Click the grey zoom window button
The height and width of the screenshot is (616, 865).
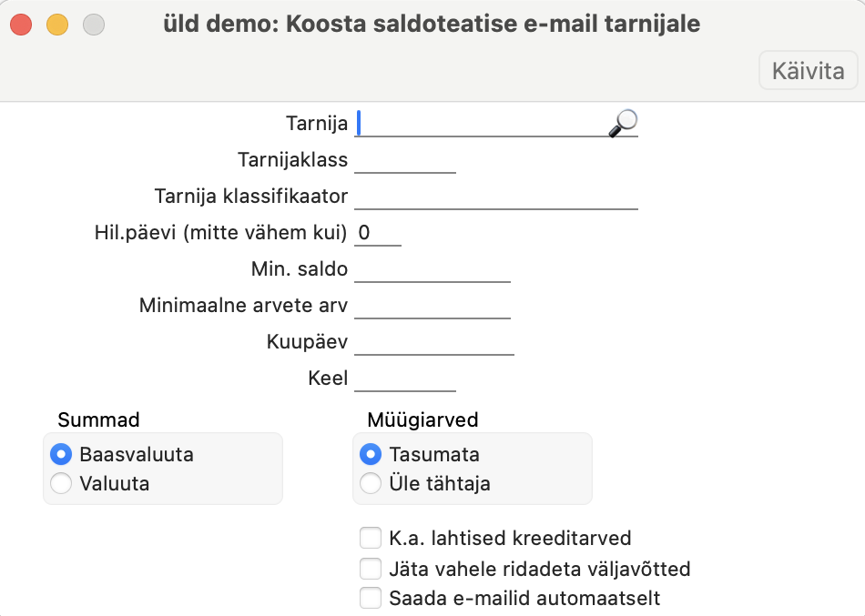point(94,25)
